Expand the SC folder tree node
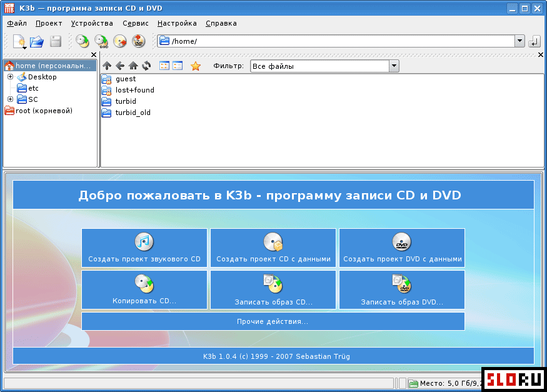Image resolution: width=547 pixels, height=392 pixels. [x=10, y=99]
